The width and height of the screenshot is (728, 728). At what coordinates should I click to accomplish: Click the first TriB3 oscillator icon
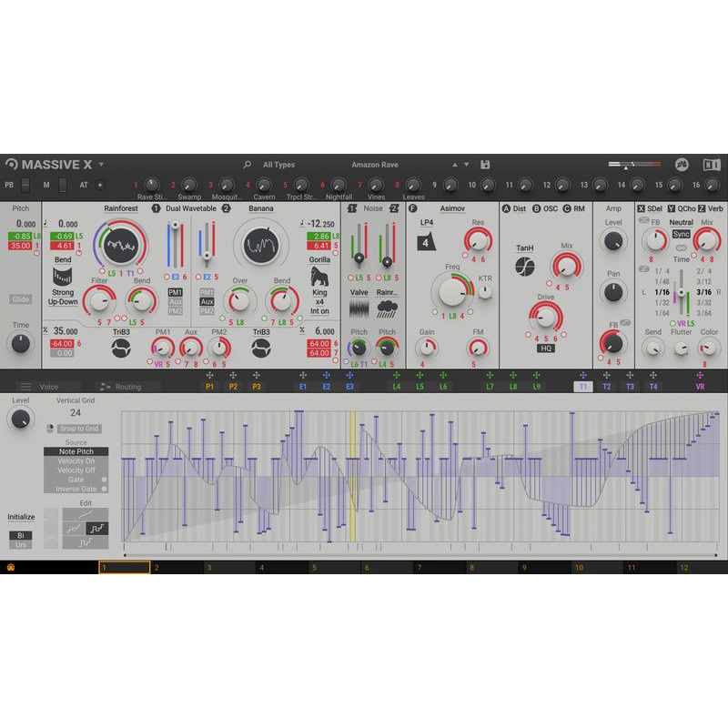(x=121, y=349)
